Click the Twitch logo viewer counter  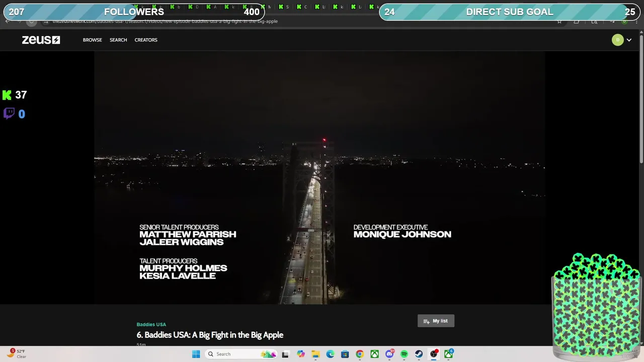click(14, 114)
